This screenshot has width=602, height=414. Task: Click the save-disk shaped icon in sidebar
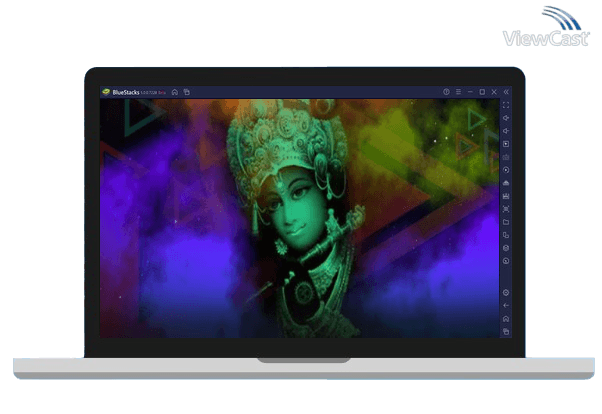506,196
